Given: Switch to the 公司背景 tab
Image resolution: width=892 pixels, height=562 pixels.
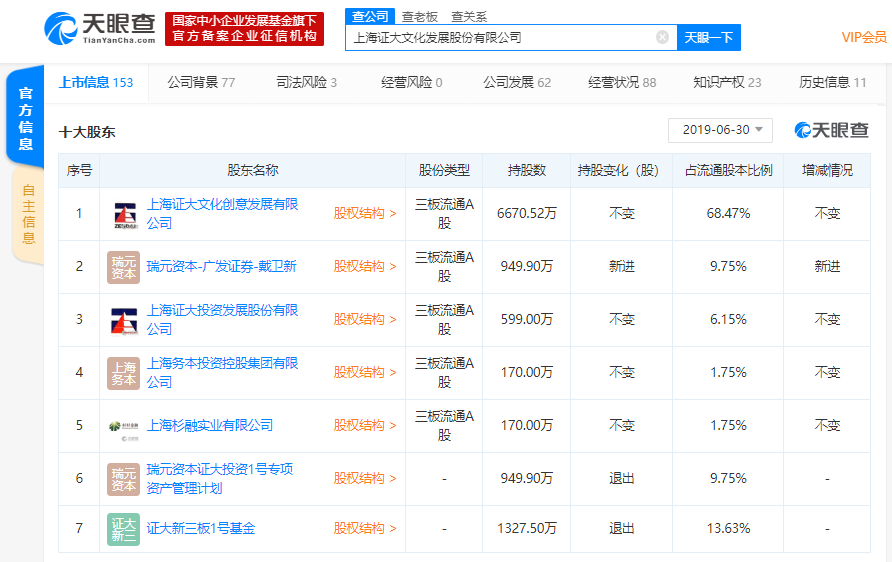Looking at the screenshot, I should point(201,82).
